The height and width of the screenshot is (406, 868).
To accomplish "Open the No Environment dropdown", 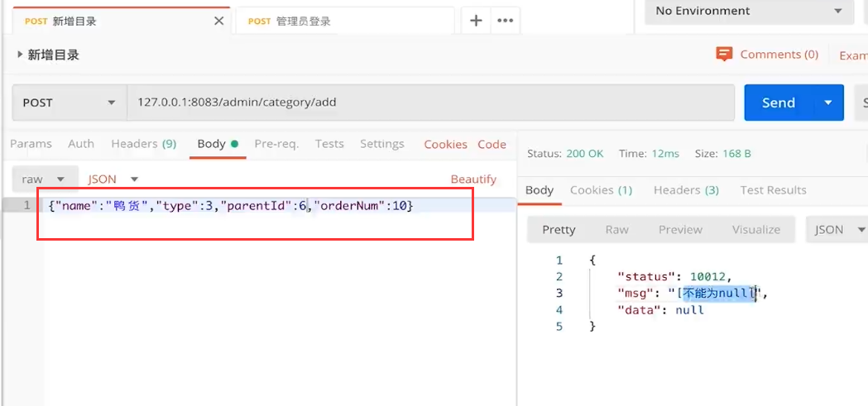I will coord(750,11).
